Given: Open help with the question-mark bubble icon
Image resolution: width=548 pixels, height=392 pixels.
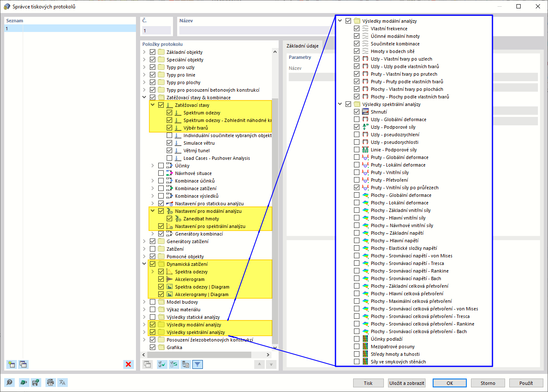Looking at the screenshot, I should (x=9, y=382).
